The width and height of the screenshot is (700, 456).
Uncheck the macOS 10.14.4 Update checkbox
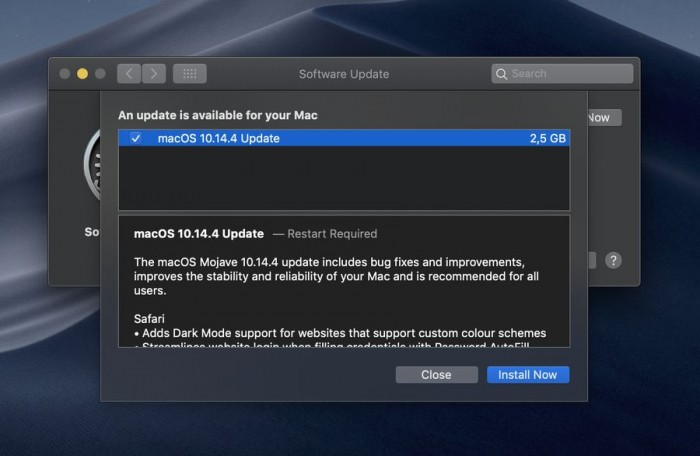pyautogui.click(x=136, y=138)
